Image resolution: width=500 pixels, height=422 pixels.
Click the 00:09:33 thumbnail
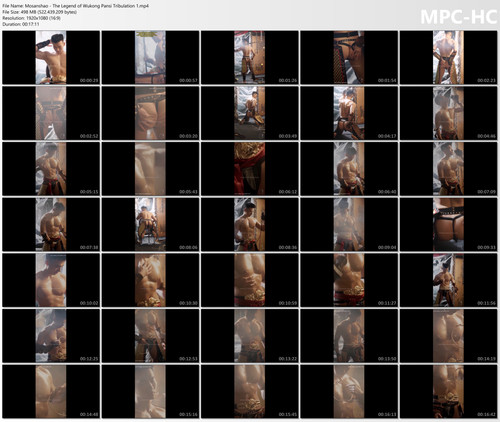point(448,224)
